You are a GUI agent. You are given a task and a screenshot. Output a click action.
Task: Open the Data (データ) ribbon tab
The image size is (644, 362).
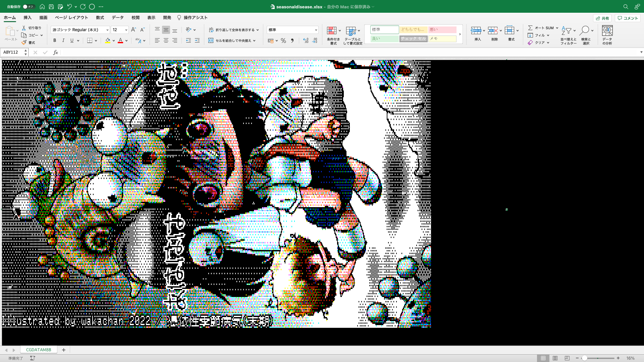click(x=118, y=18)
